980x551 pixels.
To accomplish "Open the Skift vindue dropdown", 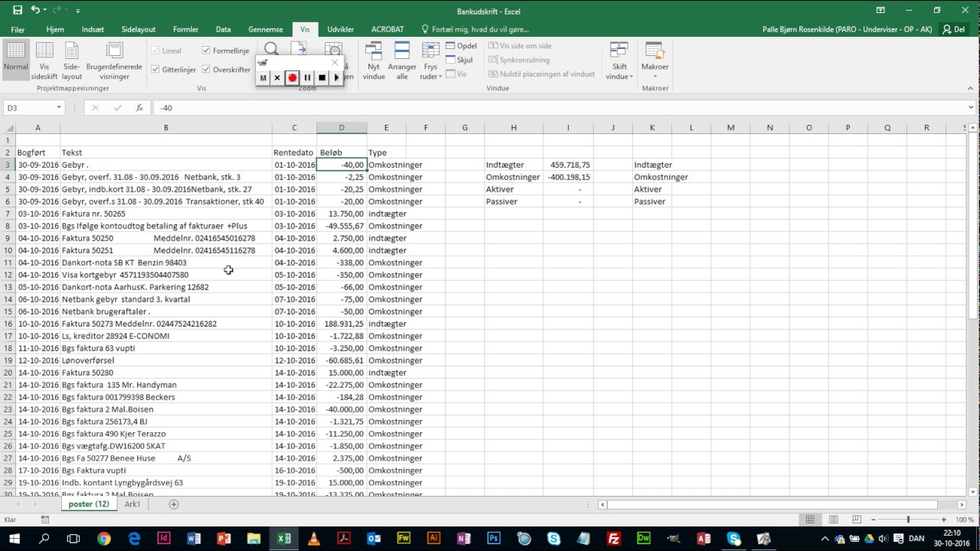I will [x=619, y=61].
